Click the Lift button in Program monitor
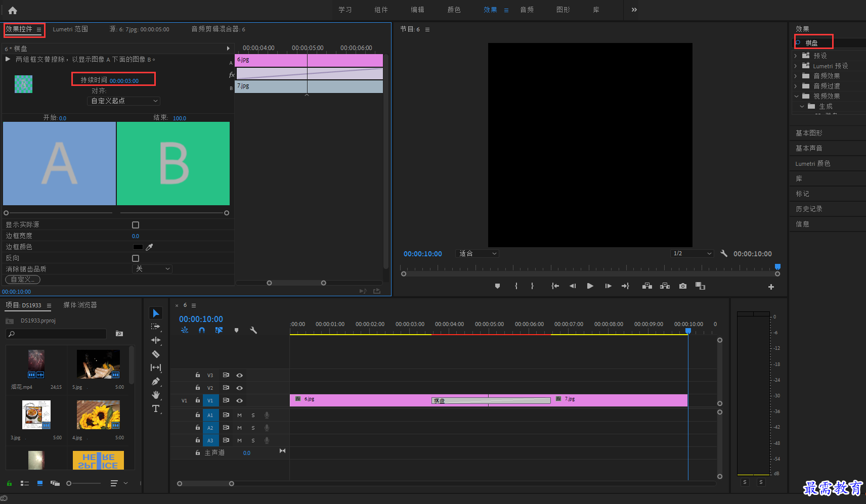Viewport: 866px width, 504px height. point(647,286)
